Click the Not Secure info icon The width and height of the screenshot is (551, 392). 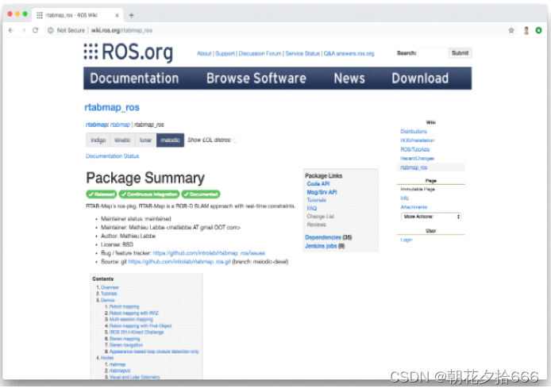(51, 31)
